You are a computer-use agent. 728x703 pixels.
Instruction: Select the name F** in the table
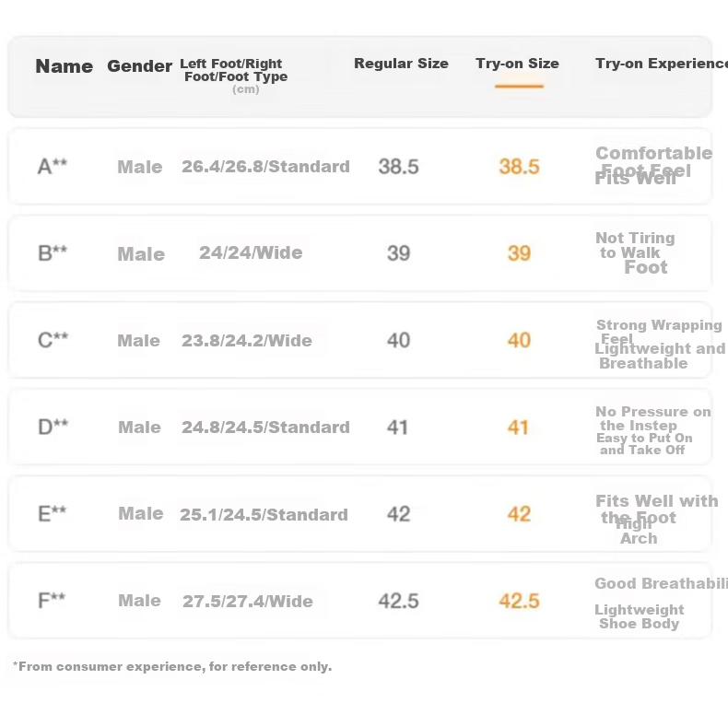click(52, 601)
